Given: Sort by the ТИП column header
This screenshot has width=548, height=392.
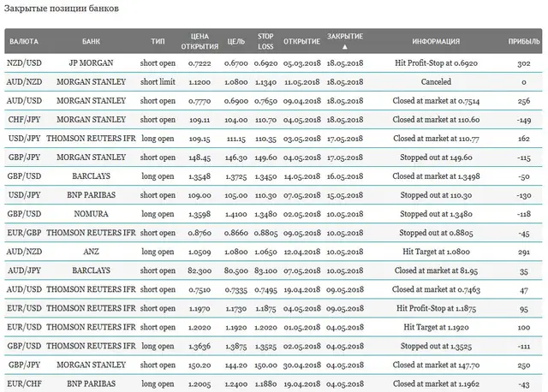Looking at the screenshot, I should 158,42.
